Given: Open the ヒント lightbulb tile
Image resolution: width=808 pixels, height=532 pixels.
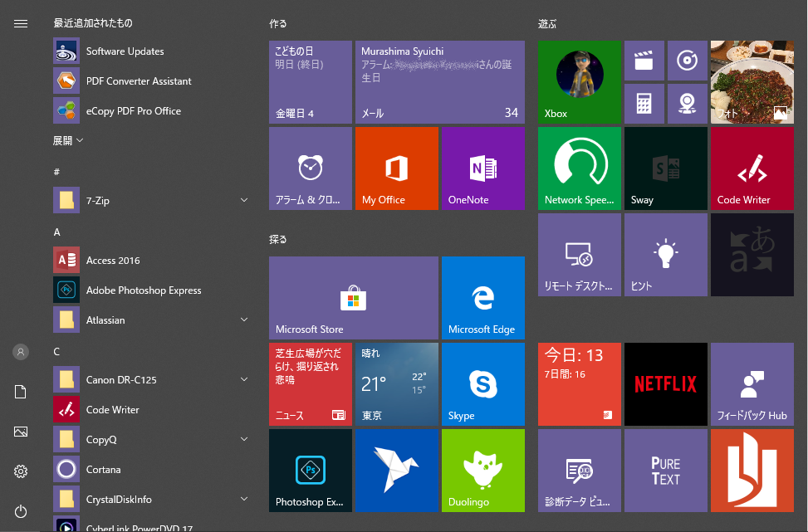Looking at the screenshot, I should [666, 255].
